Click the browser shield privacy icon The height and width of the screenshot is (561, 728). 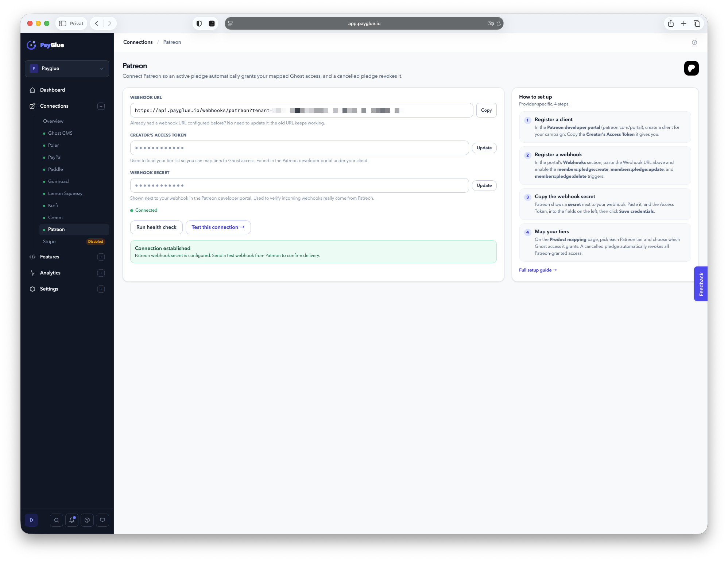pos(199,23)
